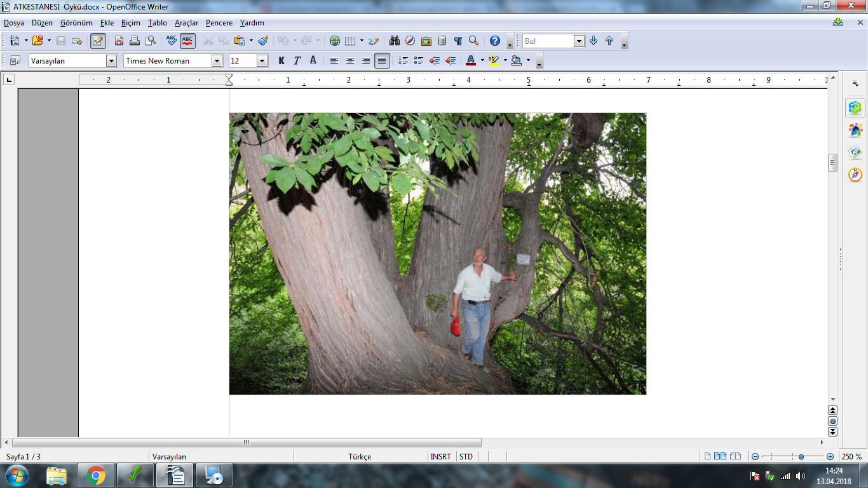
Task: Click the Print file icon
Action: 135,41
